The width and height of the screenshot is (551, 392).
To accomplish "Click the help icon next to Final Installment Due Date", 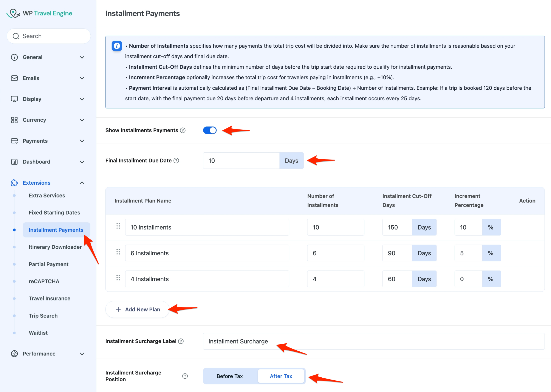I will click(x=176, y=161).
